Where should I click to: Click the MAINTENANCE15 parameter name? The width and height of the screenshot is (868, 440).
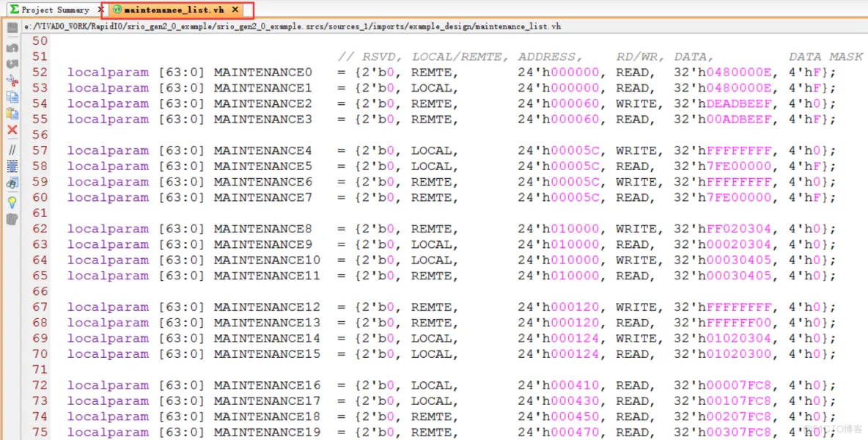point(268,353)
